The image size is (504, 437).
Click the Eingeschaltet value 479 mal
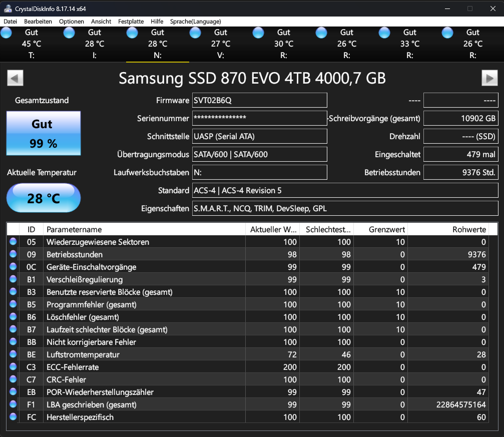(x=461, y=154)
